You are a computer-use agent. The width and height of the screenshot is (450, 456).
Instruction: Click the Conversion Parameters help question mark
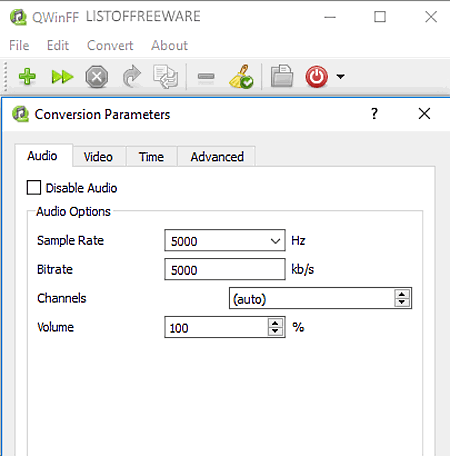click(374, 114)
